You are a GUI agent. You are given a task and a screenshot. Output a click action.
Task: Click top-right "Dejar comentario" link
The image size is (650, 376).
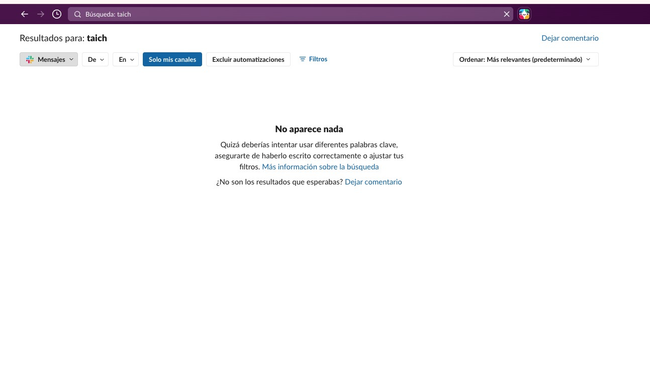click(x=570, y=38)
